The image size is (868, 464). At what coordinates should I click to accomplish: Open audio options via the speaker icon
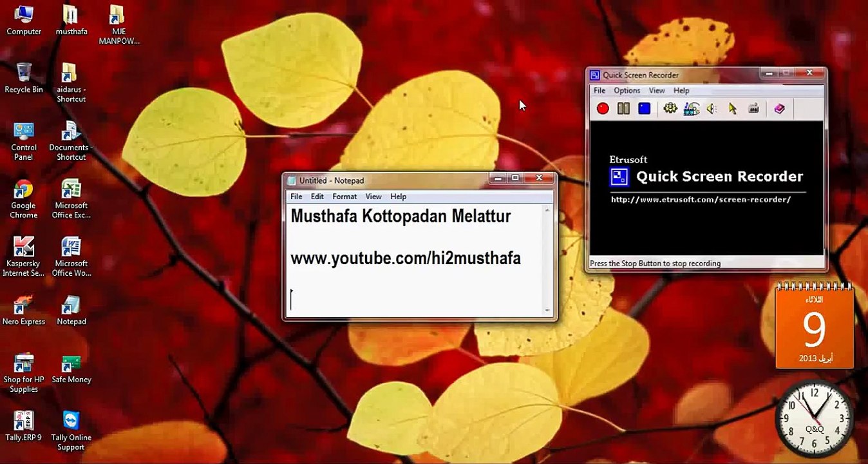click(x=712, y=109)
